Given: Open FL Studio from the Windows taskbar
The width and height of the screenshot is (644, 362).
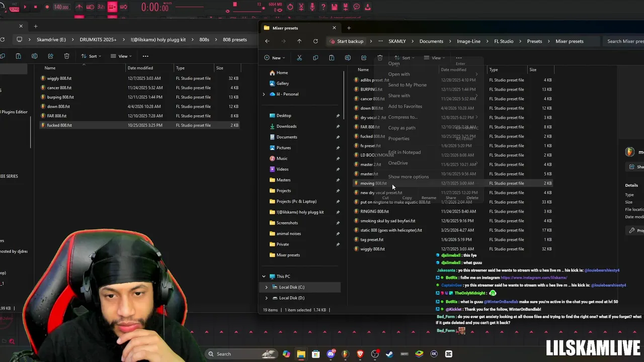Looking at the screenshot, I should [x=345, y=354].
